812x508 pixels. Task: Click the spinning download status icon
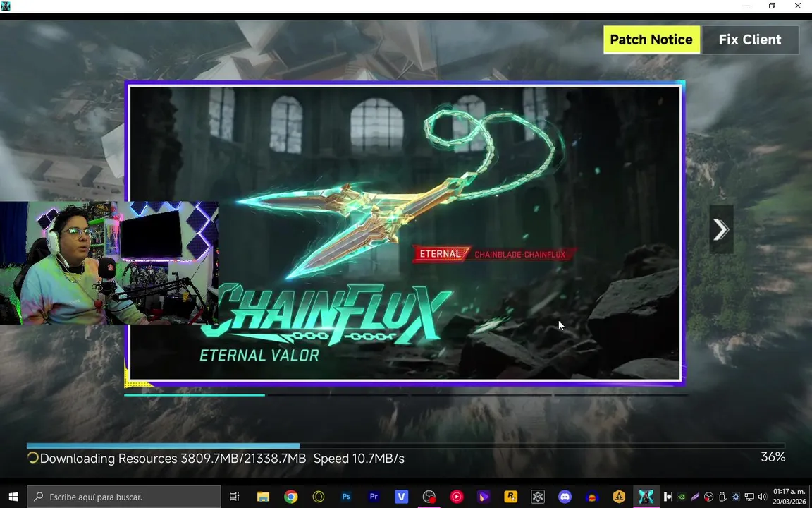32,458
